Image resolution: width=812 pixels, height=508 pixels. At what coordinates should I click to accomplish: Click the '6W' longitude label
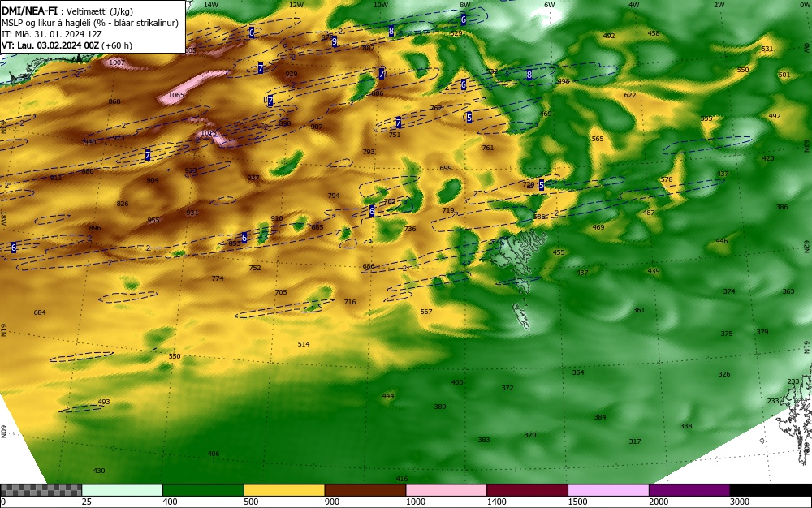coord(550,5)
